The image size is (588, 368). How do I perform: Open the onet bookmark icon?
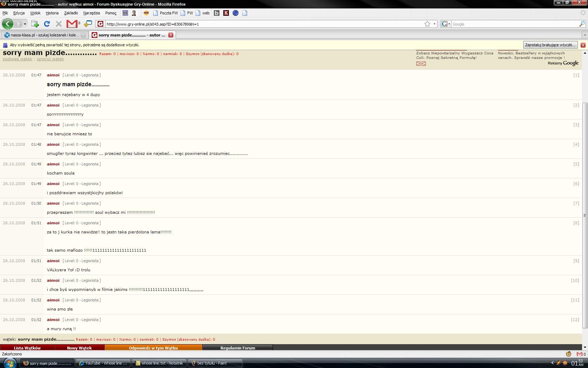point(146,13)
